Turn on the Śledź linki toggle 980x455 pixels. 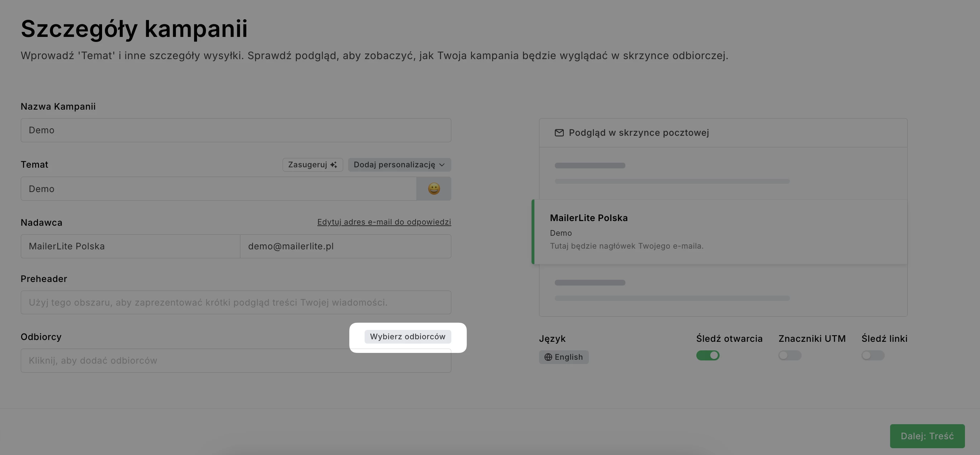point(873,355)
